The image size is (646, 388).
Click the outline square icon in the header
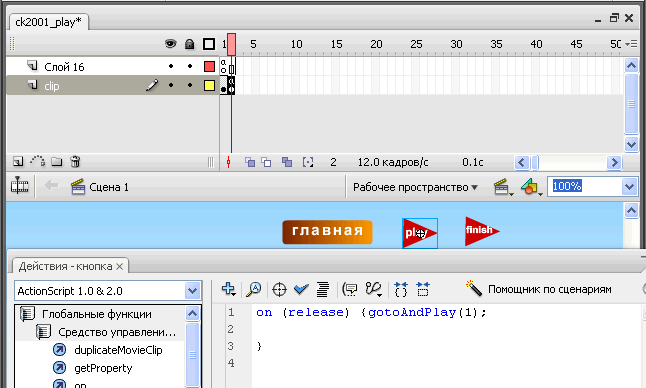point(209,44)
